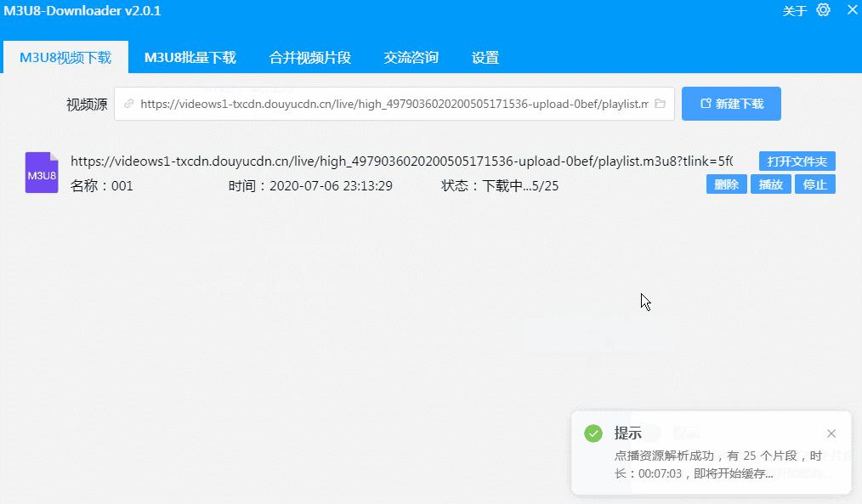The height and width of the screenshot is (504, 862).
Task: Click the download item's playlist.m3u8 URL text
Action: click(x=401, y=161)
